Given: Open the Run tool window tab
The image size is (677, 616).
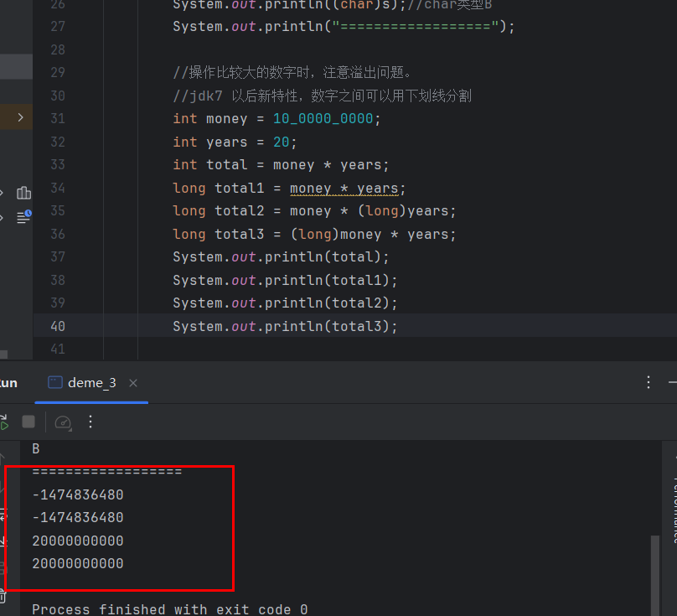Looking at the screenshot, I should coord(8,383).
